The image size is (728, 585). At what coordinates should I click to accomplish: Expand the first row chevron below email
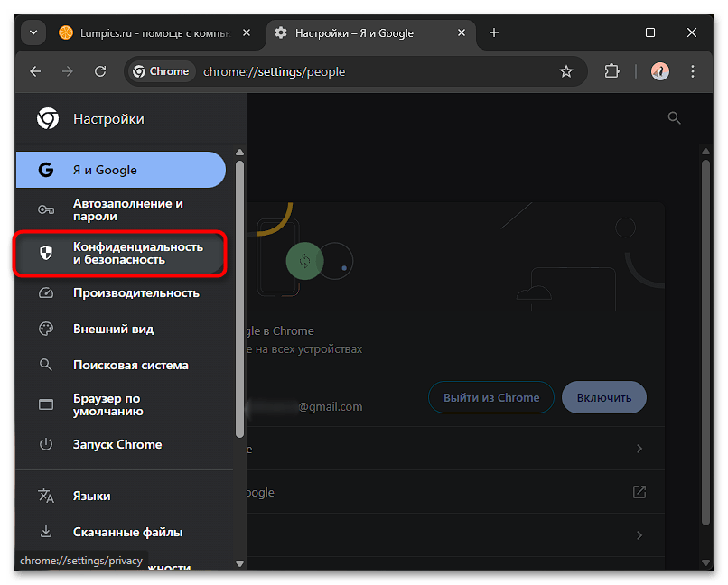pyautogui.click(x=639, y=449)
